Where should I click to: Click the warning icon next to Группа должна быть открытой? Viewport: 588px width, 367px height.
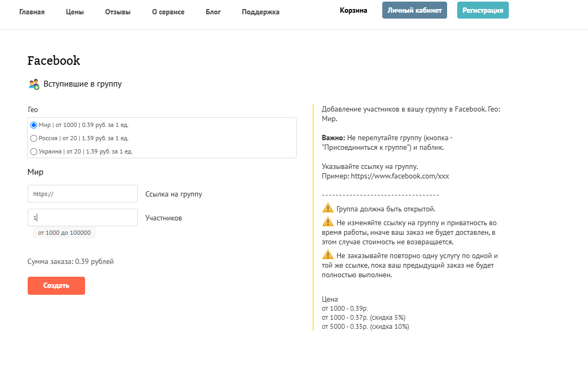[327, 208]
